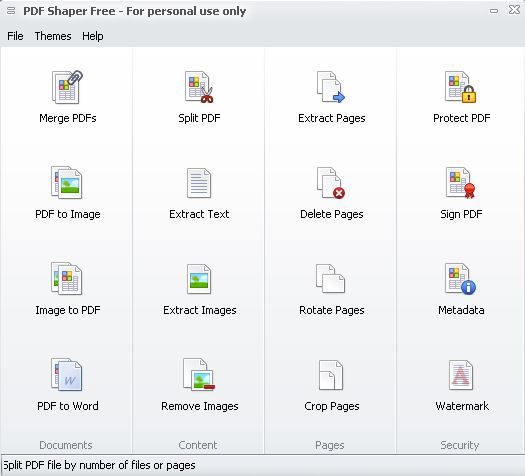Open the Themes menu
The image size is (525, 476).
pos(53,36)
